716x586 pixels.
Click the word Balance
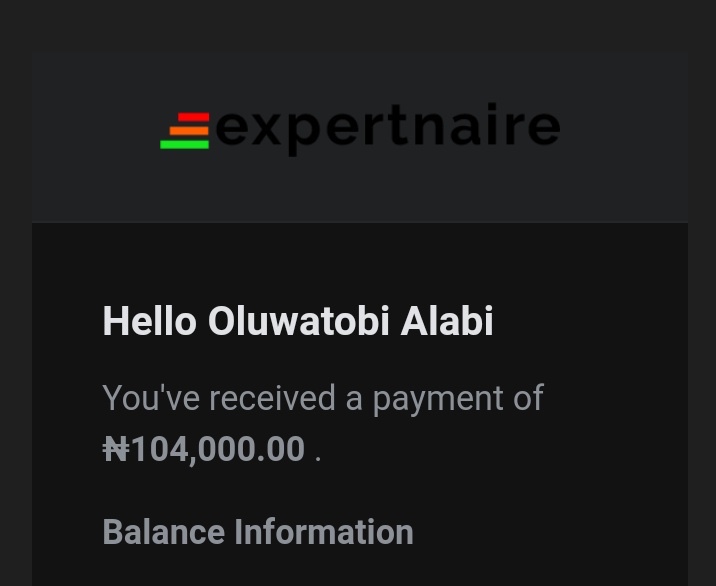tap(163, 532)
